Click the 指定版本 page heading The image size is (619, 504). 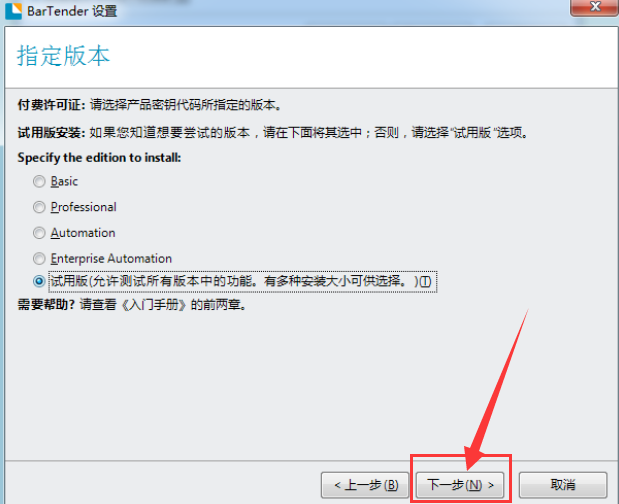tap(63, 56)
